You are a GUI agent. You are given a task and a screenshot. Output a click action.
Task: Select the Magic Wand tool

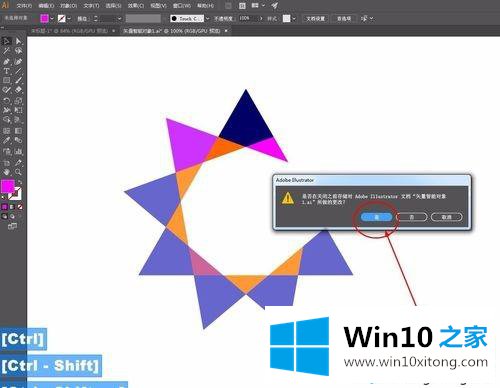(x=6, y=51)
